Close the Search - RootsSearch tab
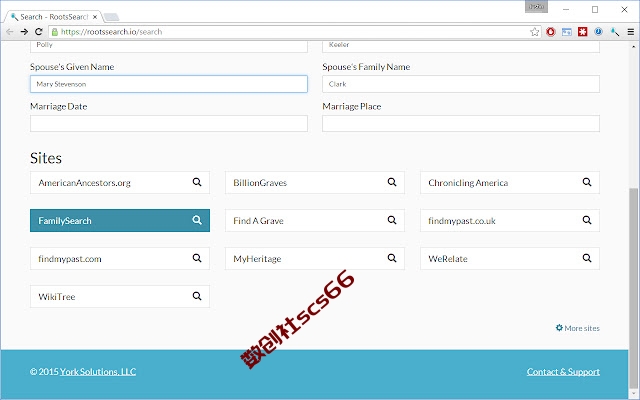 click(x=95, y=17)
